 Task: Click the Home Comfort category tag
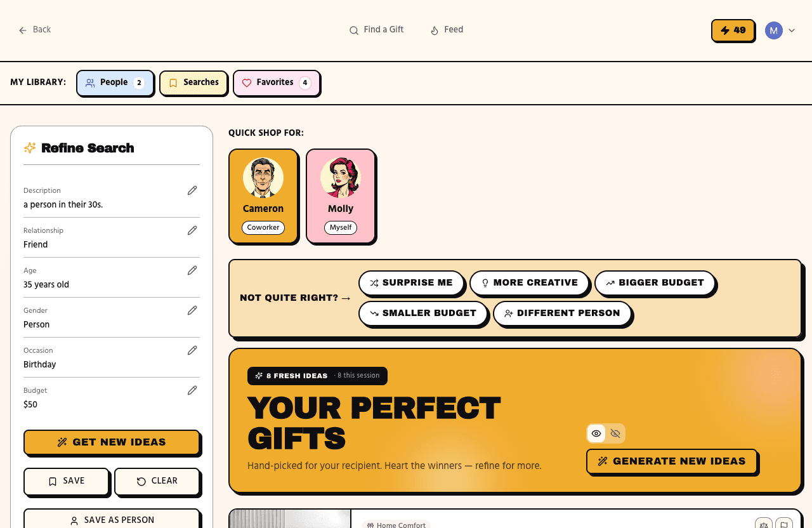[x=396, y=525]
